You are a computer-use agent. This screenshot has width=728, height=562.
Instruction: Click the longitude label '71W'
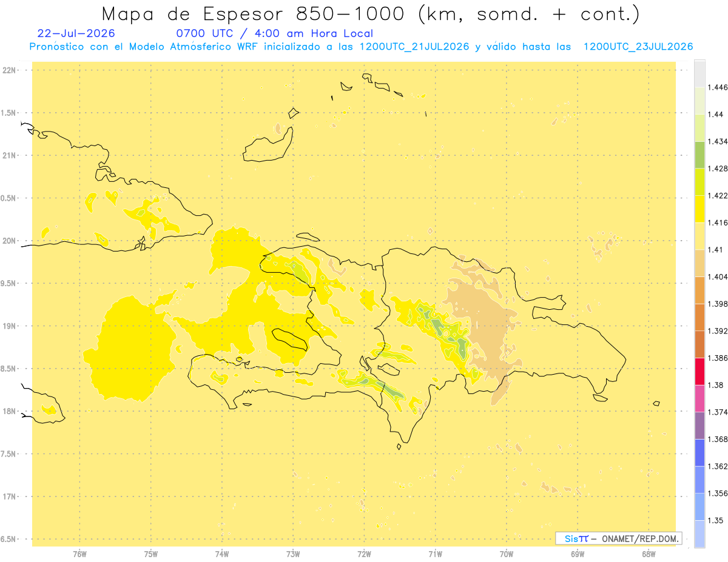point(435,554)
